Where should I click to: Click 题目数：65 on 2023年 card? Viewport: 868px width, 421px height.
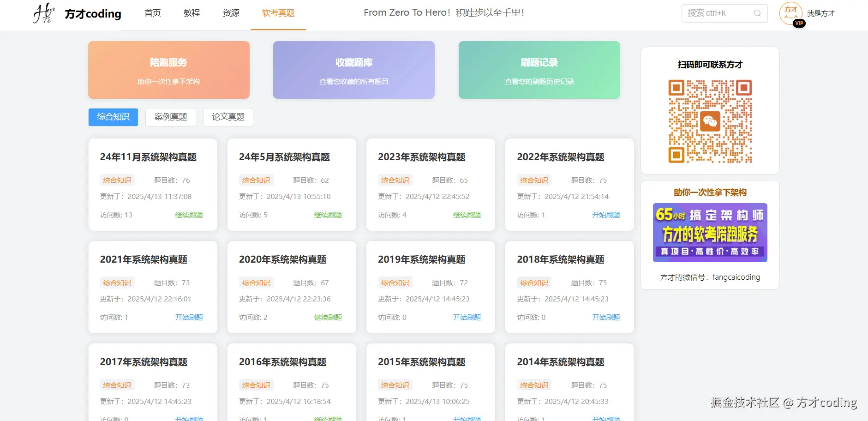(450, 180)
